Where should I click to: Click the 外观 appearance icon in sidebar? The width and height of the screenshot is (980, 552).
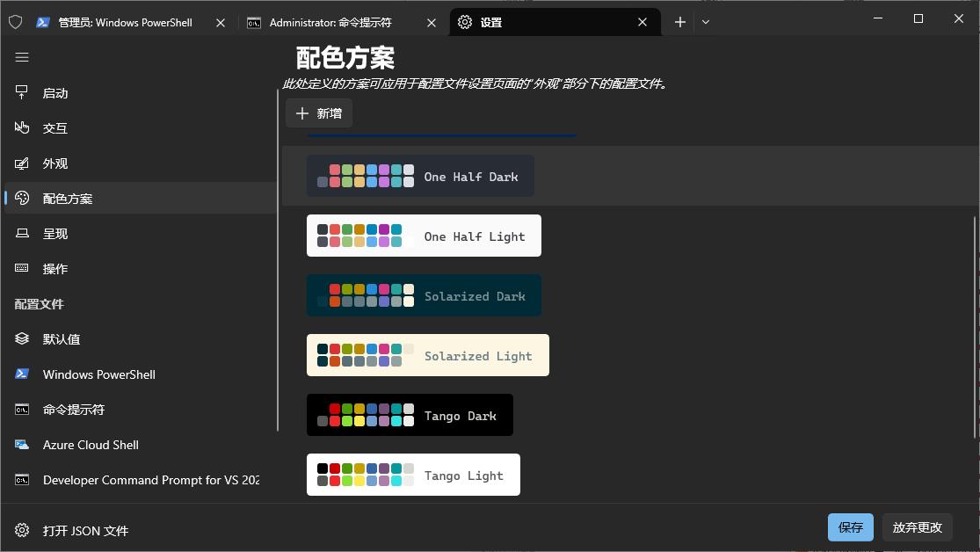click(21, 163)
